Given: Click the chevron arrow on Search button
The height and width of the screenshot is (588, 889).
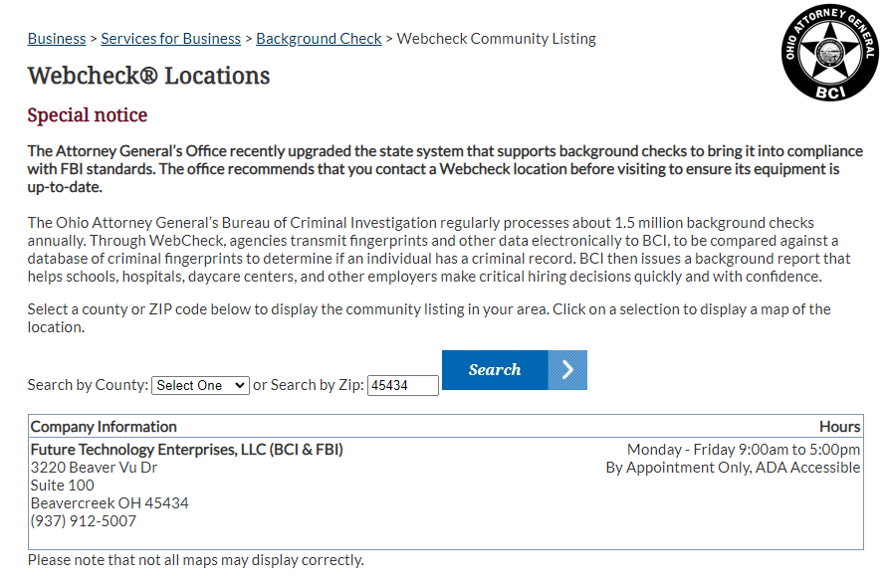Looking at the screenshot, I should click(x=567, y=370).
